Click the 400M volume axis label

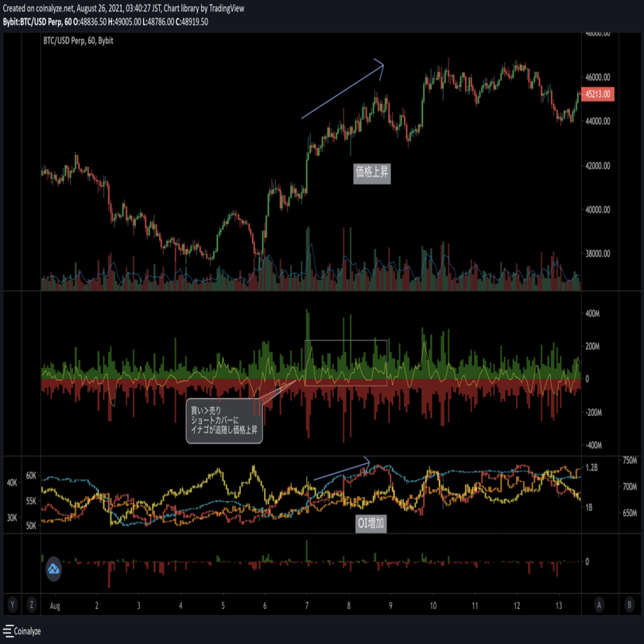[x=592, y=314]
